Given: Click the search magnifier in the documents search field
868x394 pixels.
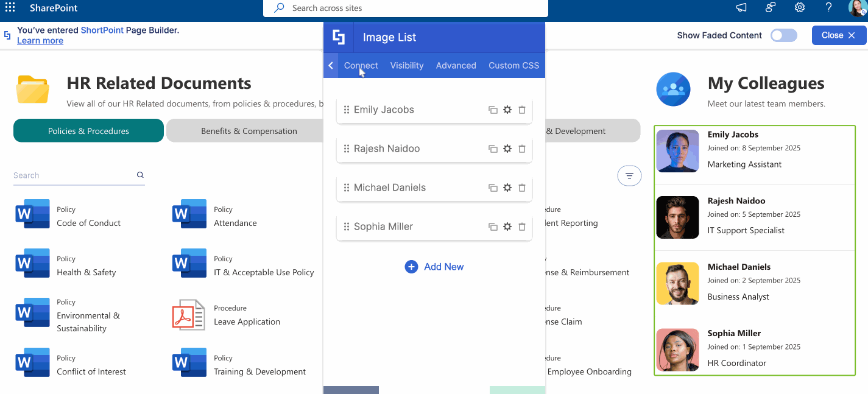Looking at the screenshot, I should tap(140, 175).
